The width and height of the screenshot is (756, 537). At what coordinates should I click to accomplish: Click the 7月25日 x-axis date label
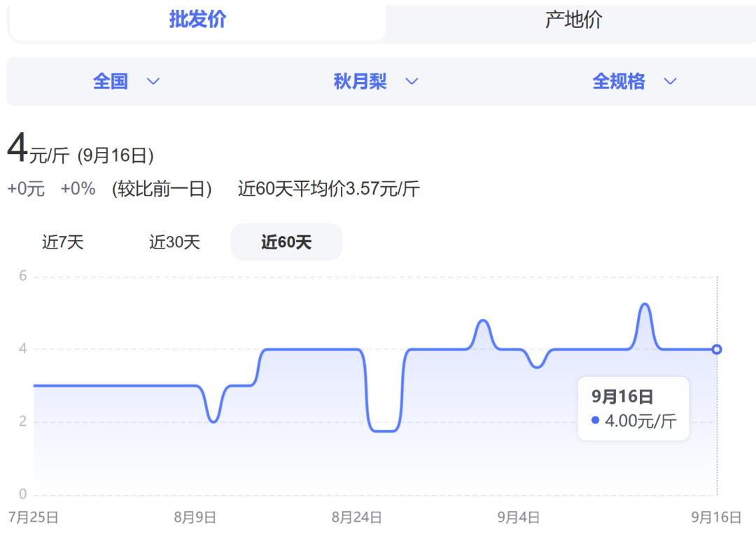33,517
